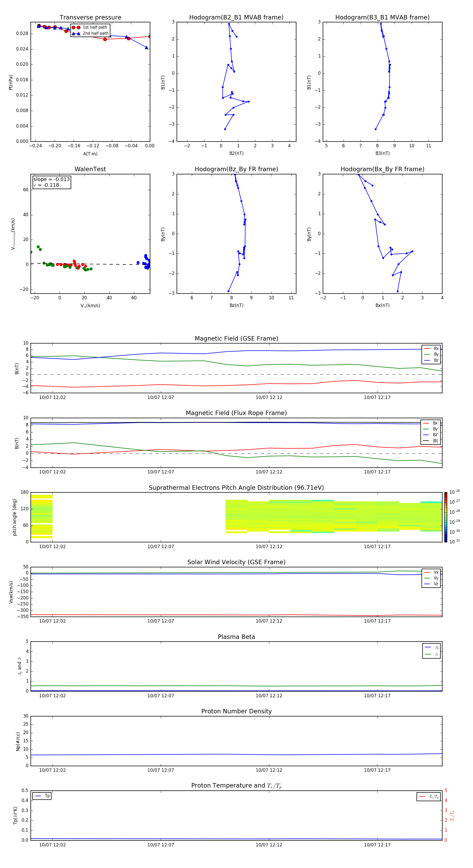Select the Suprathermal Electrons Pitch Angle Distribution title

(236, 488)
